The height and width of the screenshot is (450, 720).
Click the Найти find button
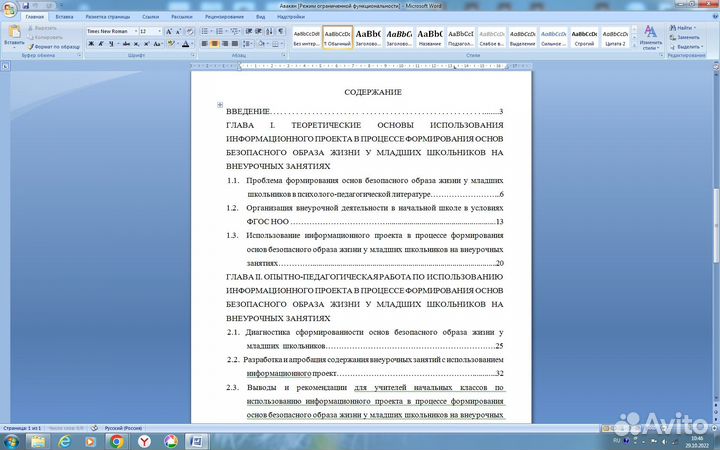[x=683, y=28]
